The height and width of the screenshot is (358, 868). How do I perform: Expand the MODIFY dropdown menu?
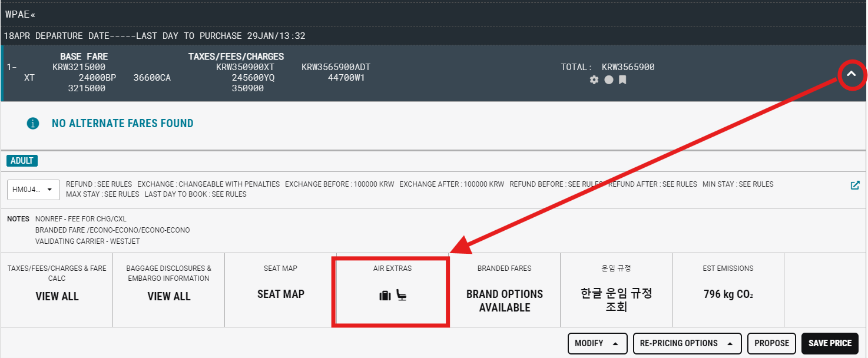click(x=597, y=343)
